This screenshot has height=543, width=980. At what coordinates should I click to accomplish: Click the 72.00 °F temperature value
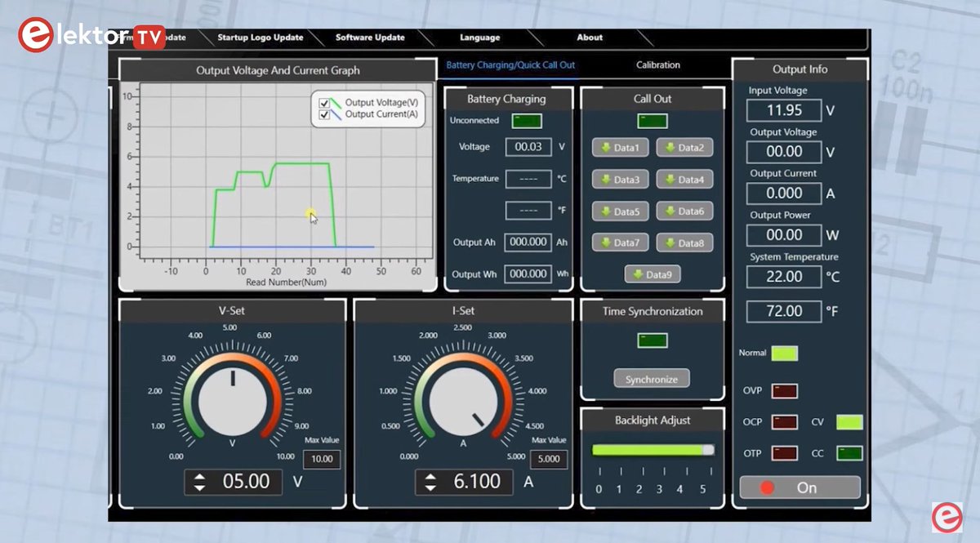tap(784, 311)
